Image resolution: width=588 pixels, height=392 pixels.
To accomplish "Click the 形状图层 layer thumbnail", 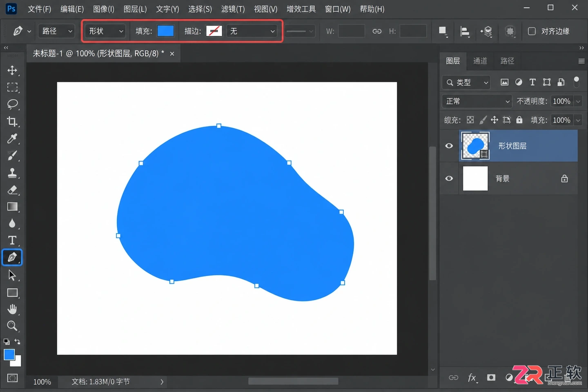I will coord(475,146).
